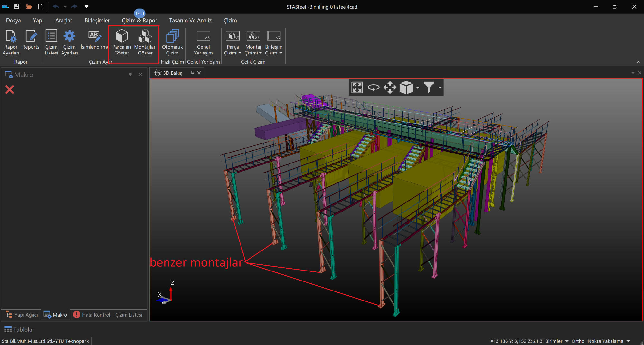This screenshot has height=345, width=644.
Task: Toggle pin on Makro panel
Action: point(130,74)
